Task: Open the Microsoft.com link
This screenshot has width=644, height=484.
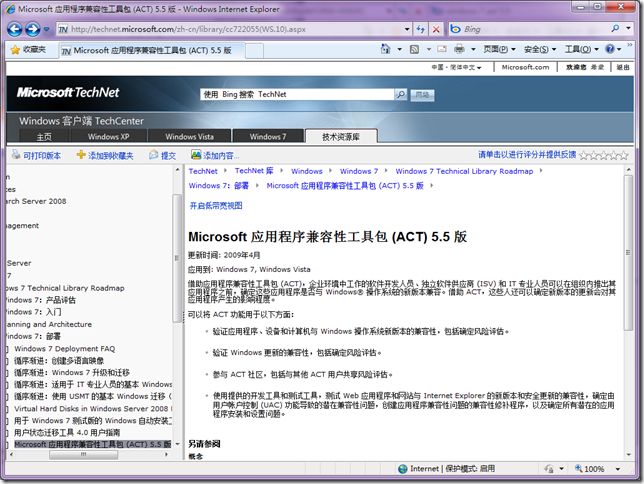Action: tap(525, 67)
